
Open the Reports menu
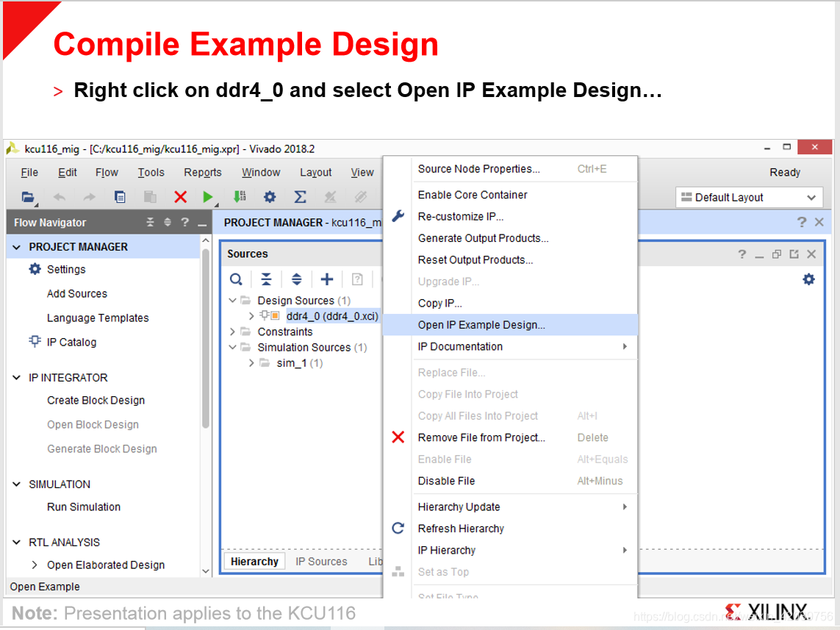pos(203,172)
